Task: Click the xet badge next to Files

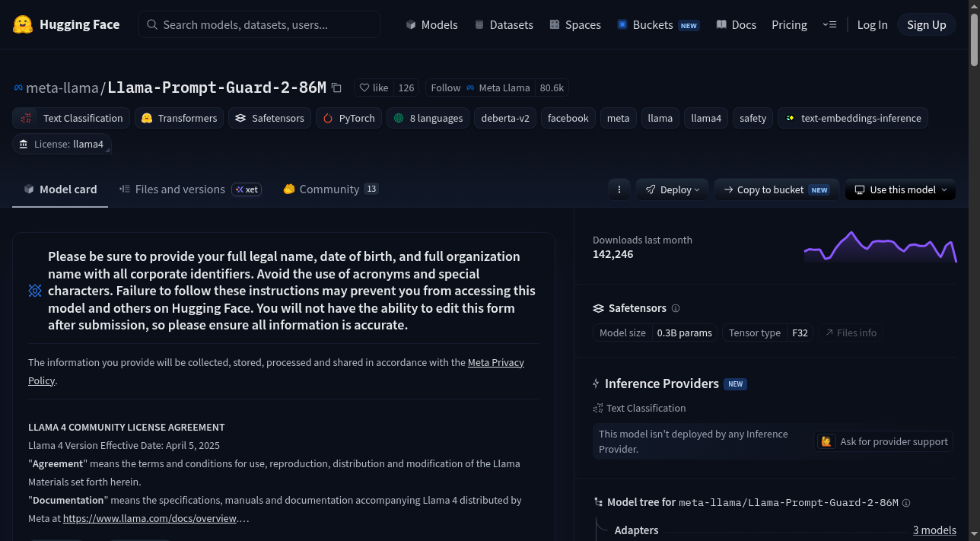Action: (x=247, y=189)
